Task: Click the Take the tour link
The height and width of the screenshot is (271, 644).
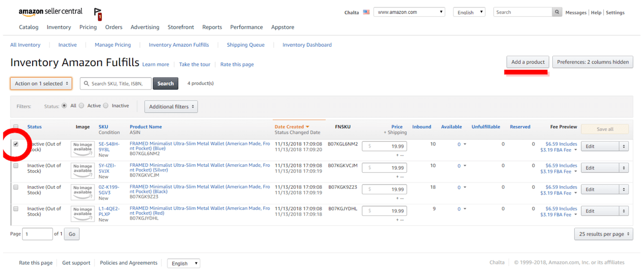Action: tap(195, 64)
